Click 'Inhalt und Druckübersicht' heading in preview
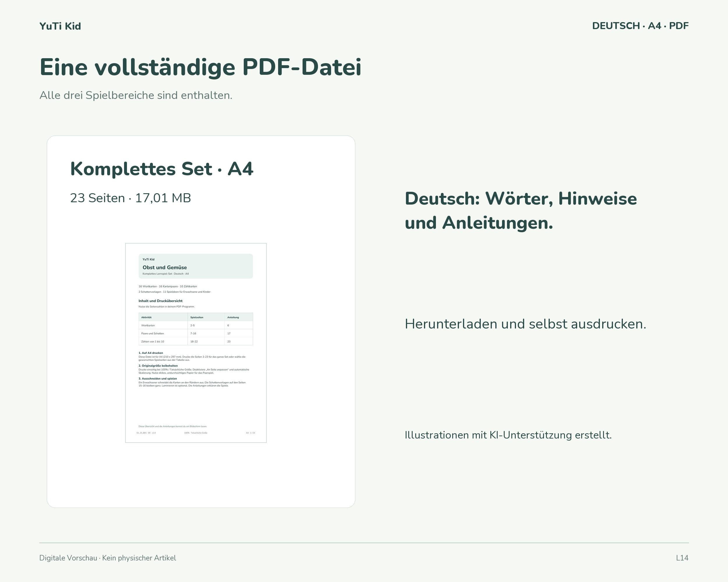728x582 pixels. pos(160,301)
